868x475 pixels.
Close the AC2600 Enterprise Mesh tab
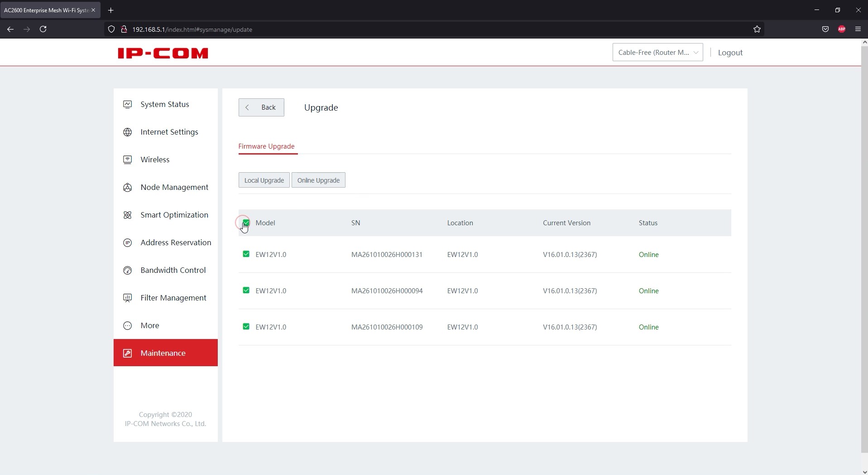(x=93, y=10)
